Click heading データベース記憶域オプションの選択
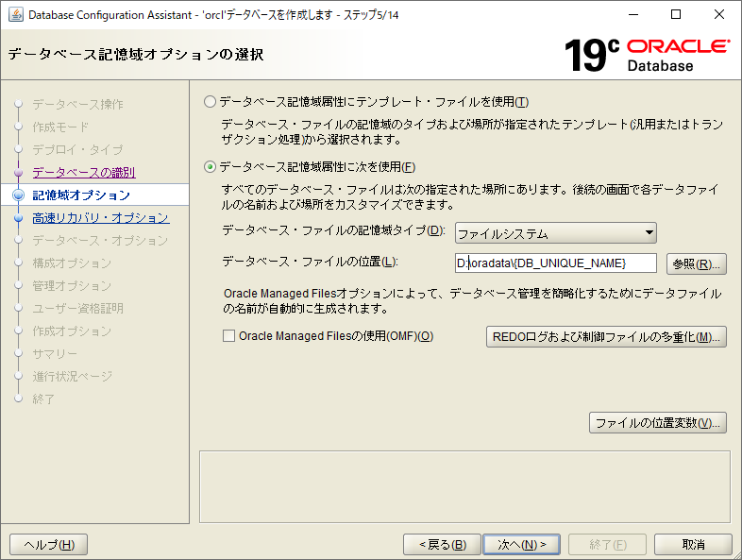 pos(136,54)
